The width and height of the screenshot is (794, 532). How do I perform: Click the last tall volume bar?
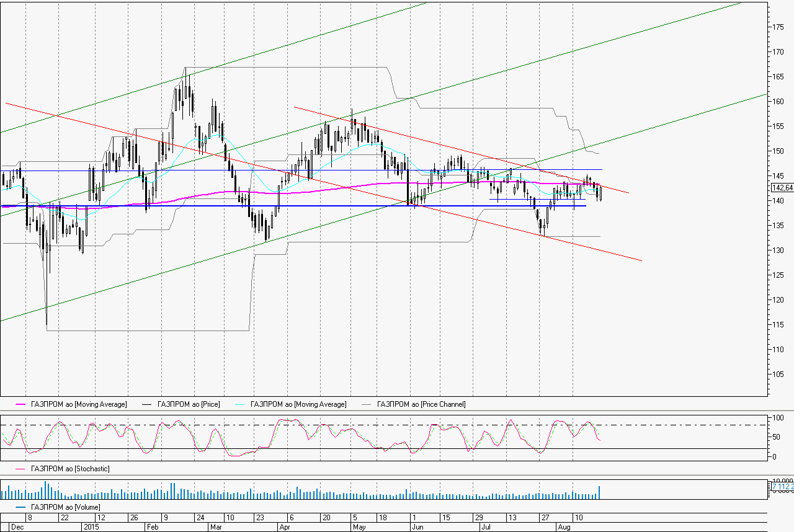point(599,492)
